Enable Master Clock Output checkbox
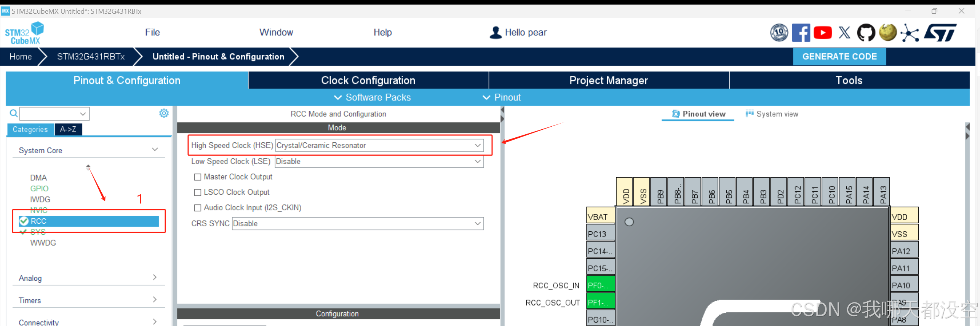This screenshot has width=980, height=326. point(198,177)
